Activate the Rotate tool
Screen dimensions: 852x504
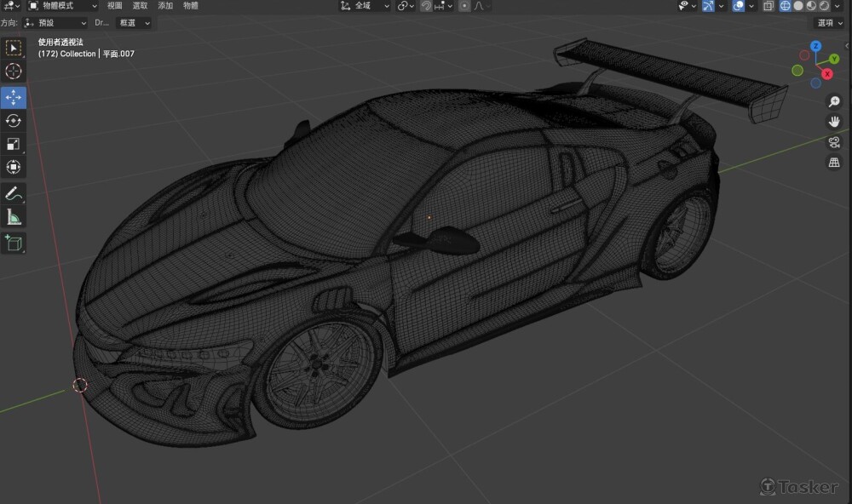pos(14,121)
